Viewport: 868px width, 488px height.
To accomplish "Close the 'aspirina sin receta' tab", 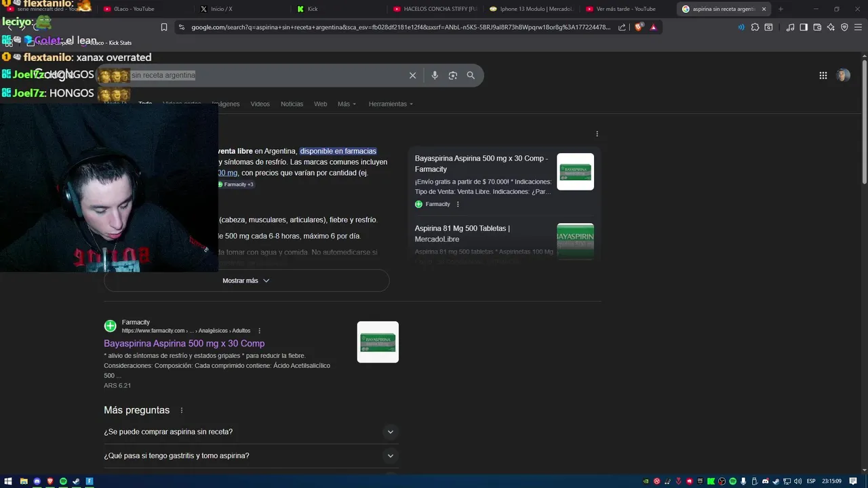I will pos(764,9).
